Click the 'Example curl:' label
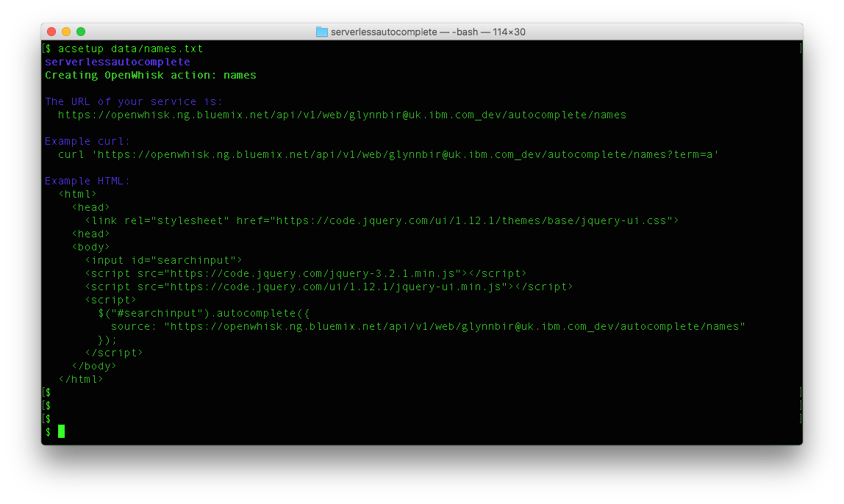The width and height of the screenshot is (844, 504). coord(87,142)
